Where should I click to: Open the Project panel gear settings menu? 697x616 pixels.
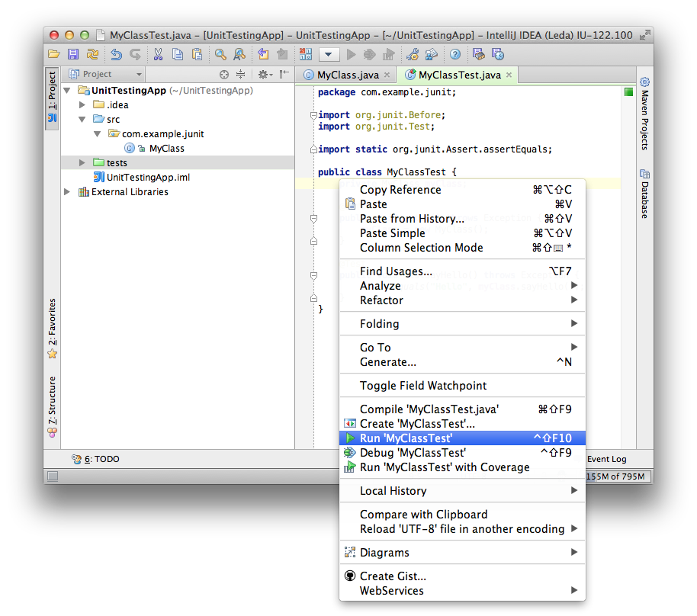[265, 74]
